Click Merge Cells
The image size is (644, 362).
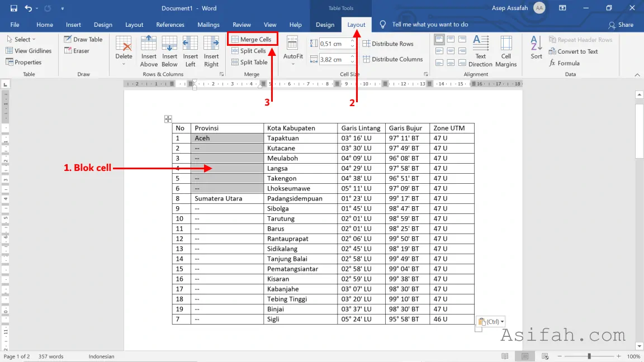252,40
